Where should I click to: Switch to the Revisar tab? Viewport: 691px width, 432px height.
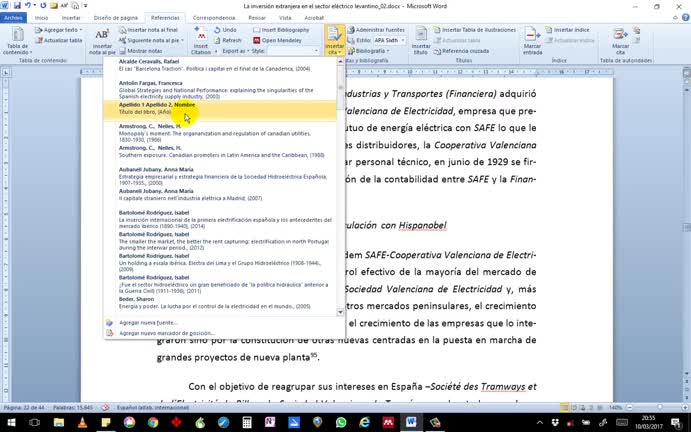(257, 18)
